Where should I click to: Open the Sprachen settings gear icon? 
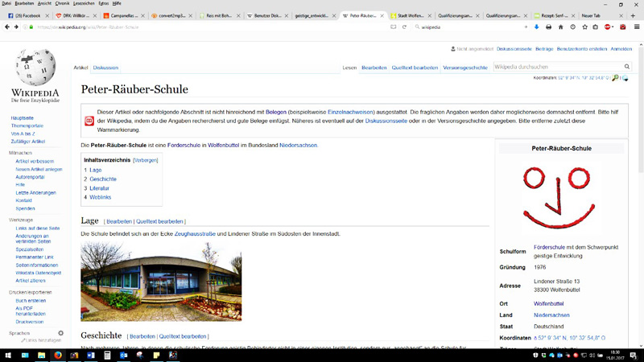[x=60, y=333]
